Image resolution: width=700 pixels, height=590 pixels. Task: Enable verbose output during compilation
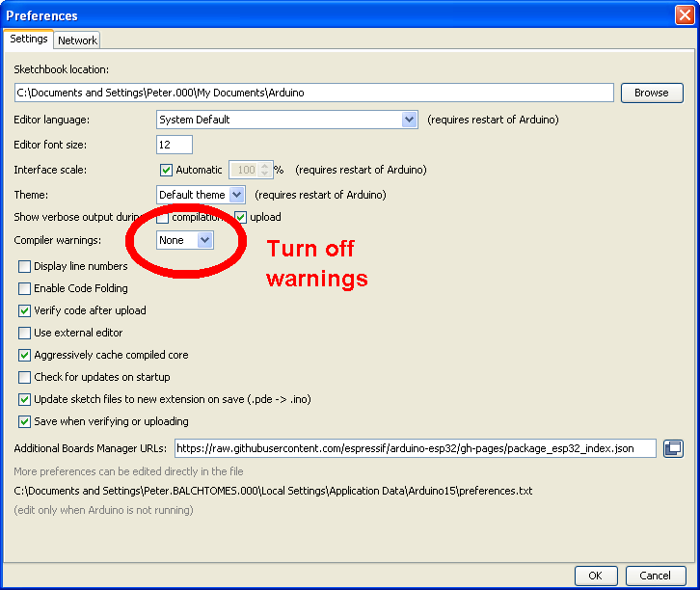pos(163,217)
